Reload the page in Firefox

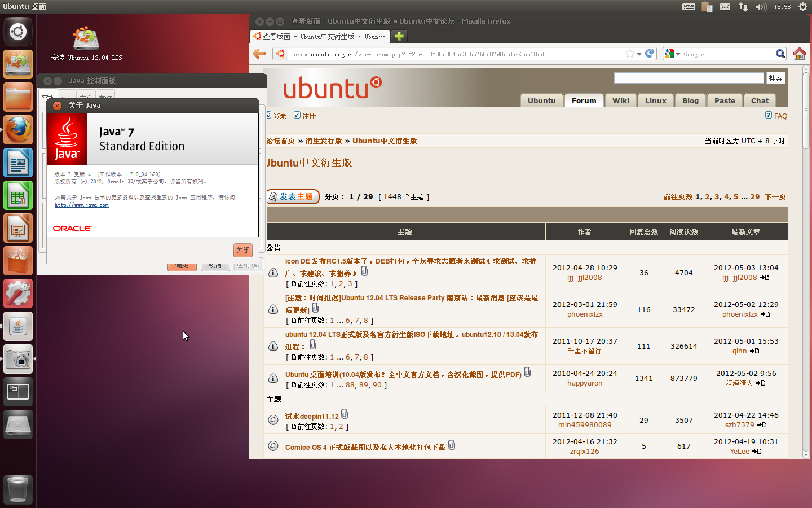coord(650,54)
